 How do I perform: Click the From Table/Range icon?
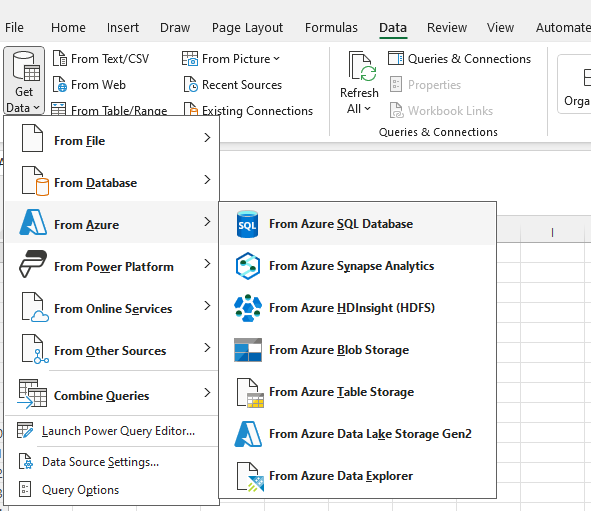click(x=58, y=109)
